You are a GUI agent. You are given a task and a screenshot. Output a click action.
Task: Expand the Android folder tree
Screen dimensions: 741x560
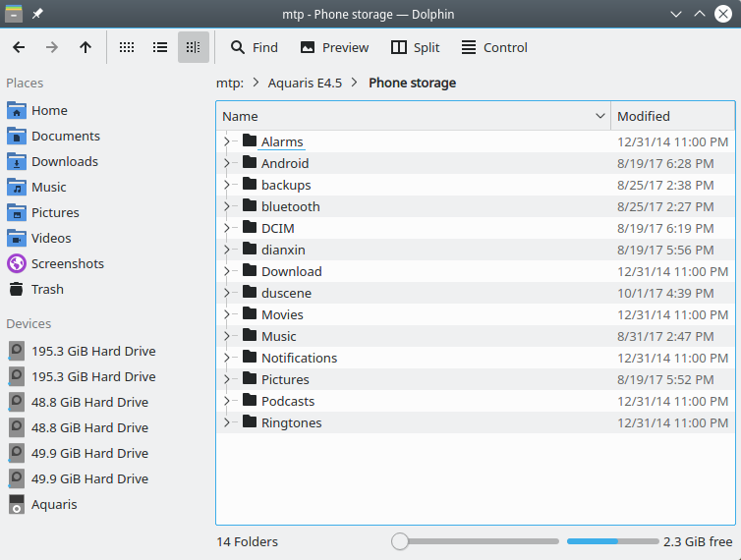pos(227,163)
